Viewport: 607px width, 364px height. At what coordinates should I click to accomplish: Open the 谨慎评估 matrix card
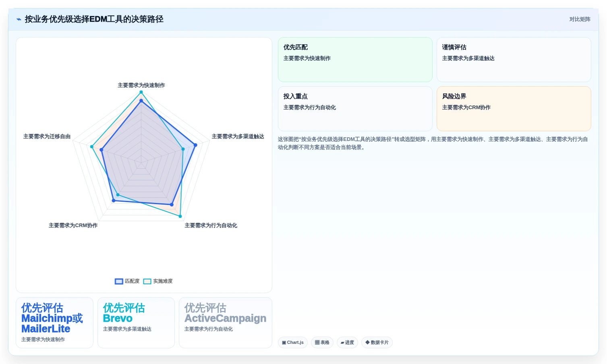coord(514,60)
